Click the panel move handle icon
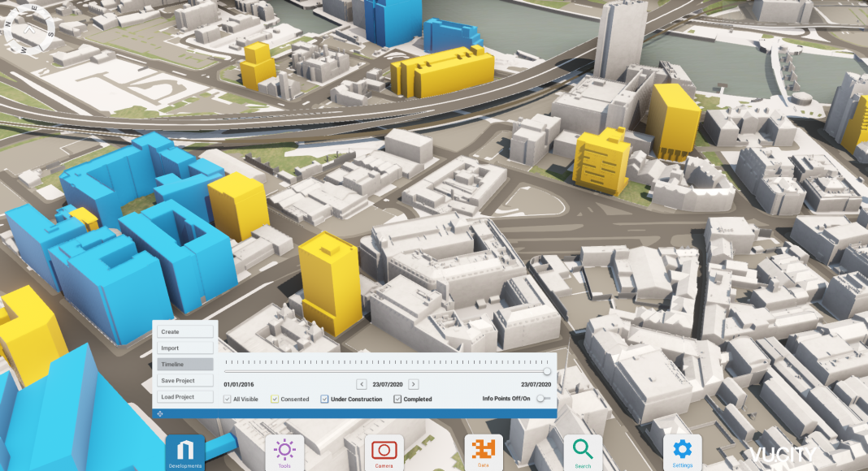Screen dimensions: 868x471 tap(159, 413)
